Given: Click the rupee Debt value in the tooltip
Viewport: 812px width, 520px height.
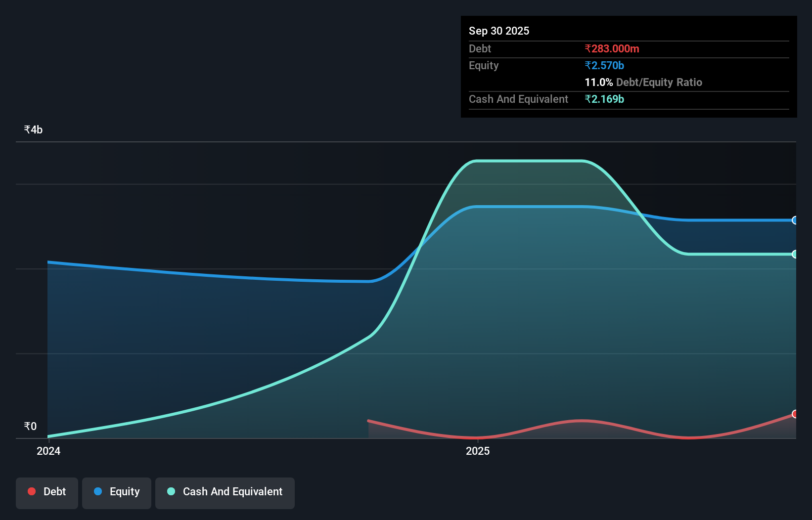Looking at the screenshot, I should point(612,48).
